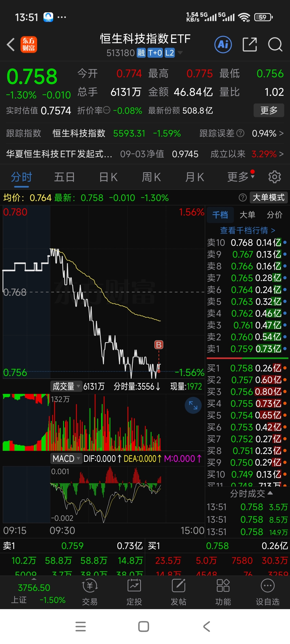Image resolution: width=290 pixels, height=644 pixels.
Task: Expand chart fullscreen arrows icon
Action: [193, 405]
